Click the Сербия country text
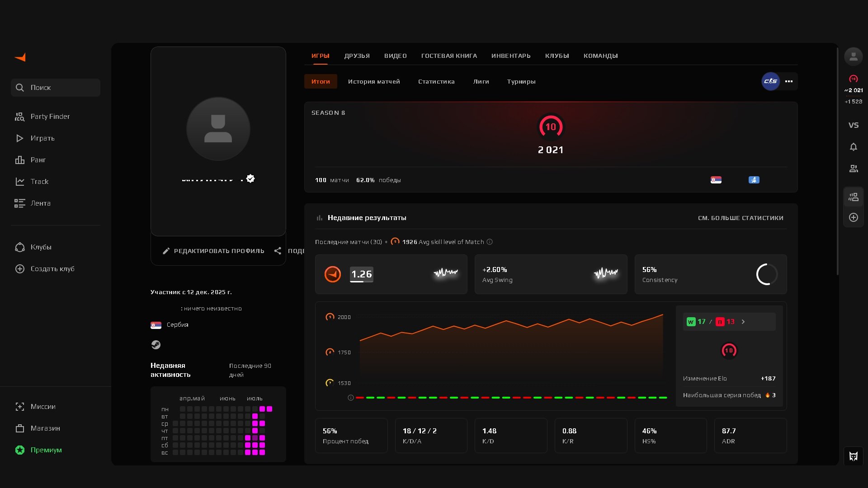 178,325
